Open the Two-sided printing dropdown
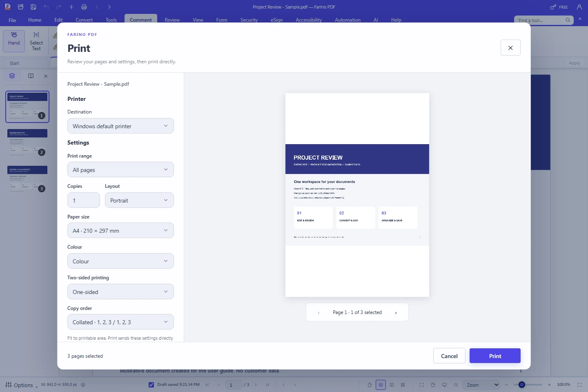The width and height of the screenshot is (588, 392). pos(120,292)
